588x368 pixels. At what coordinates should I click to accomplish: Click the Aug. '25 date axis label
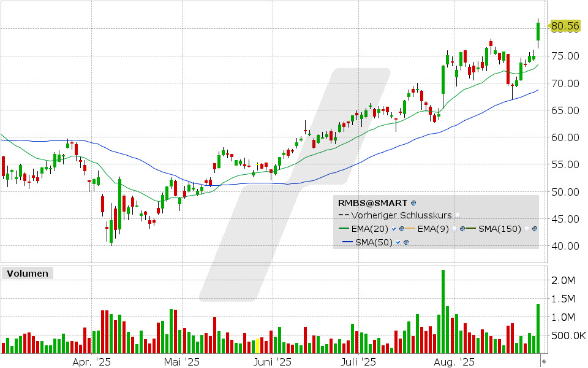click(454, 362)
